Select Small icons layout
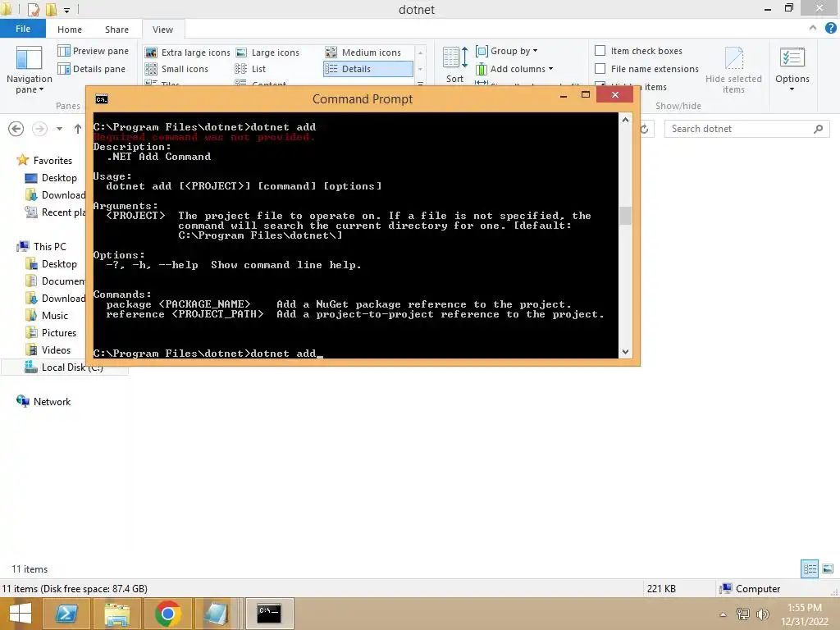 (x=176, y=69)
